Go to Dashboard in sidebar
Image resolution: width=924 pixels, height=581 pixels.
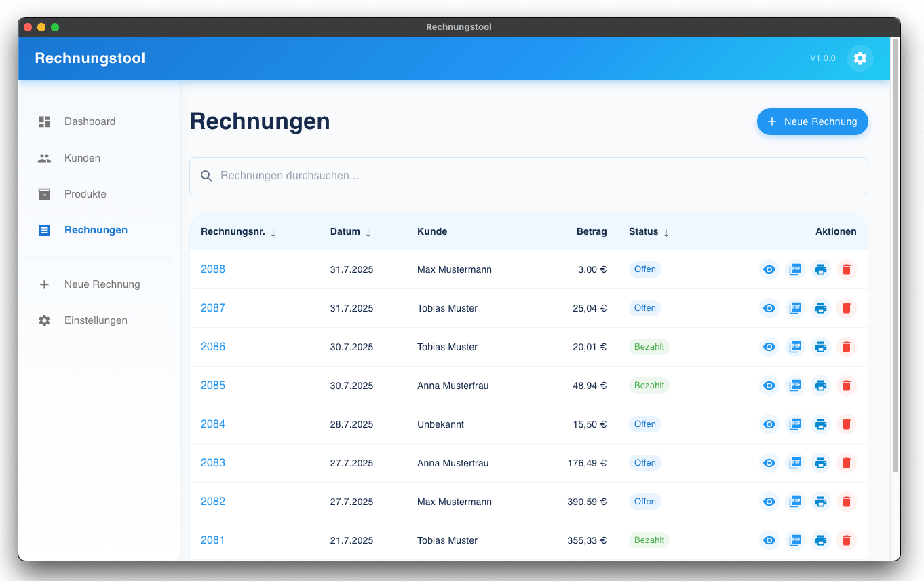pos(100,121)
